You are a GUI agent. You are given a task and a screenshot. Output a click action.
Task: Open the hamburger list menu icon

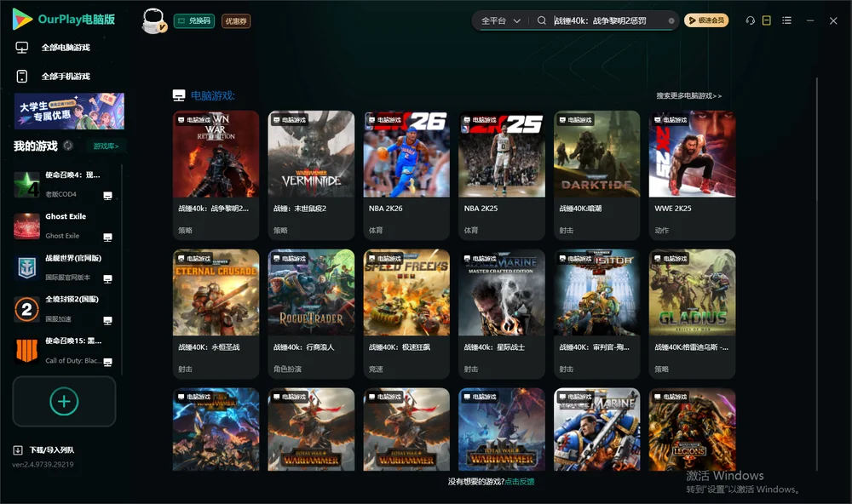786,20
